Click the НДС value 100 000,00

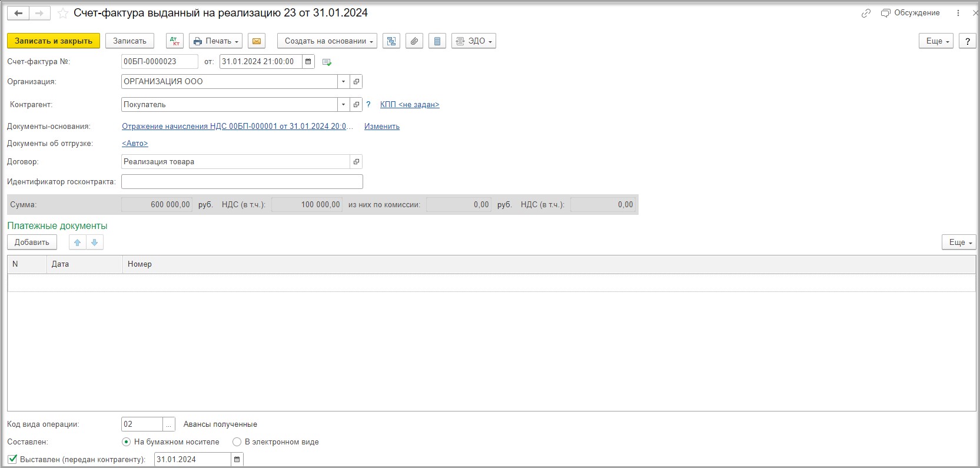(307, 204)
